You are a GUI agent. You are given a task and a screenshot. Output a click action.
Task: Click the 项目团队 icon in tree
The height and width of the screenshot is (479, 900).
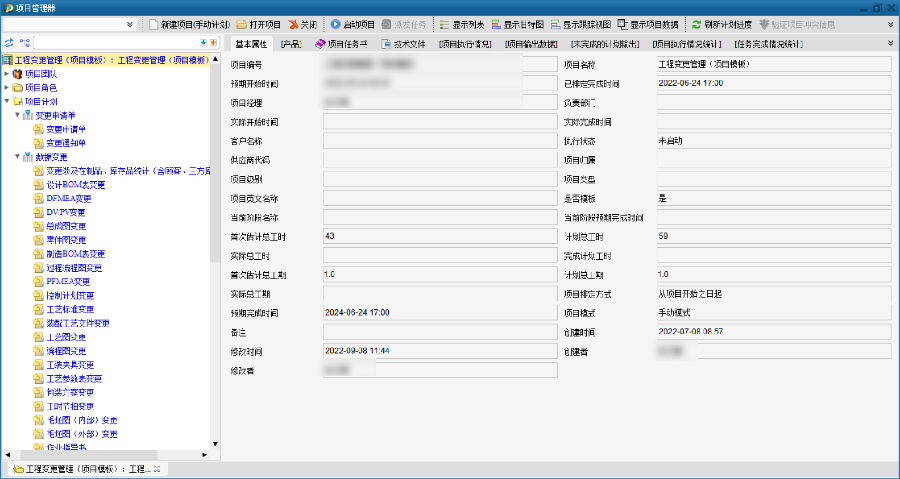[17, 74]
